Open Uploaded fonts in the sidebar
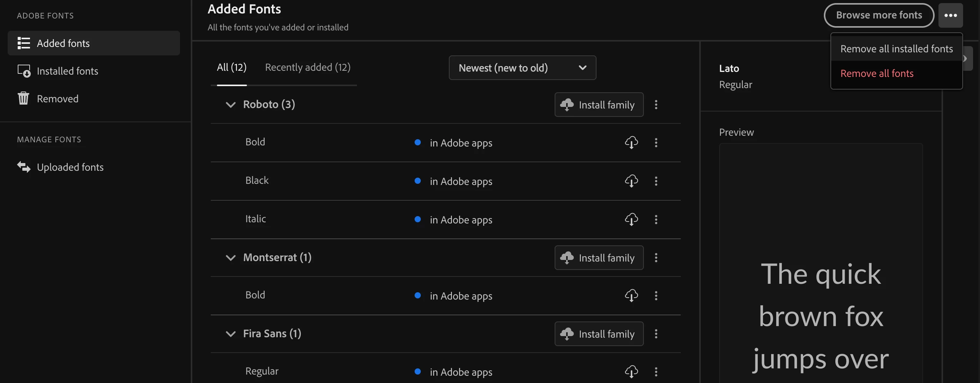This screenshot has height=383, width=980. tap(94, 167)
